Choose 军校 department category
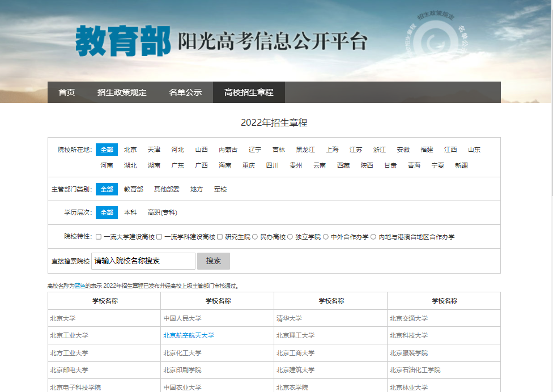553x392 pixels. pyautogui.click(x=220, y=189)
